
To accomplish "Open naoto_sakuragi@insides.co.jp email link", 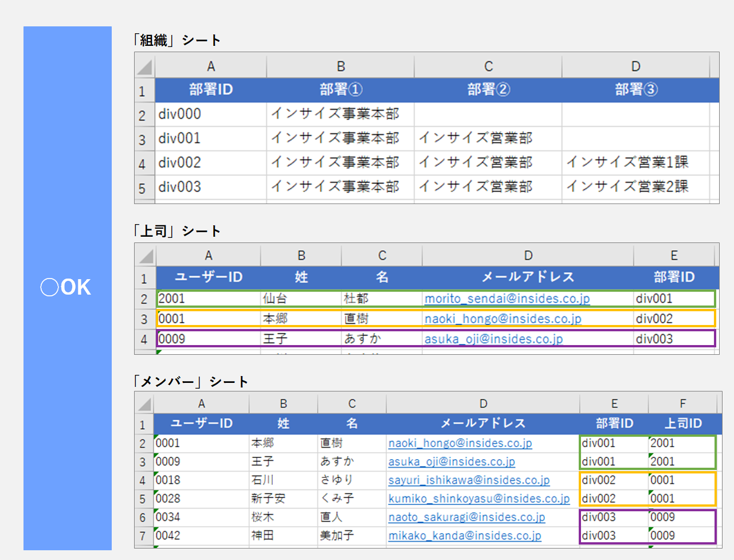I will (466, 517).
